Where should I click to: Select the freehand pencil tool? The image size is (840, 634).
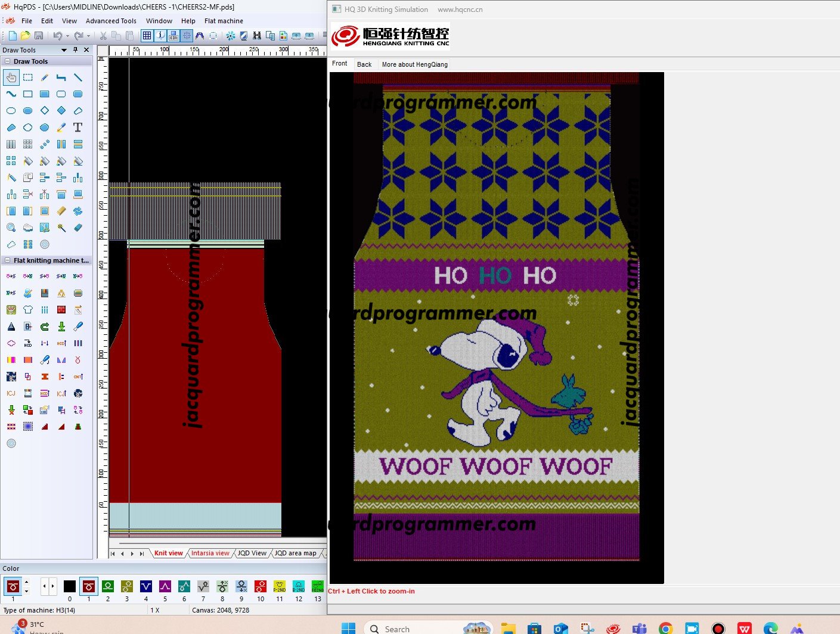44,77
